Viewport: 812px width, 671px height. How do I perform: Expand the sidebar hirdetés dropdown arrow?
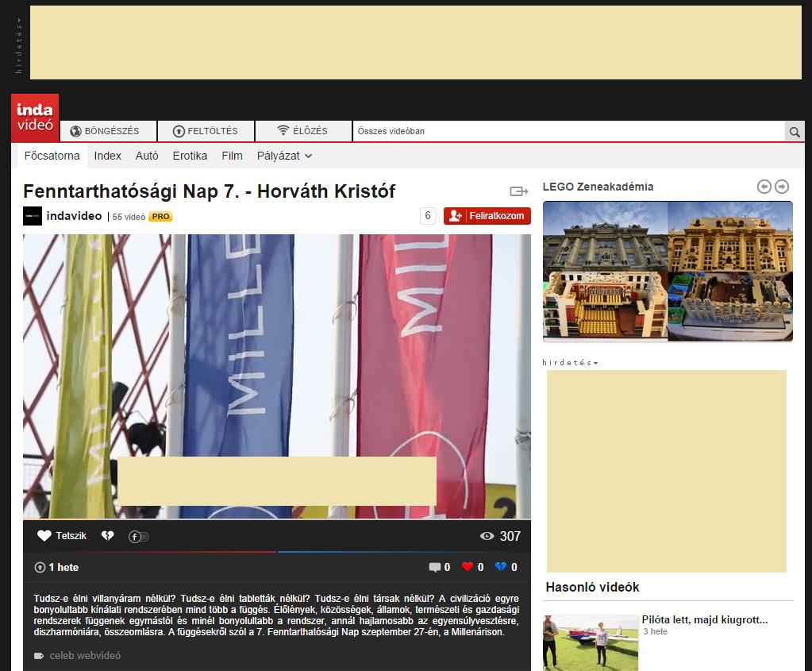[x=595, y=363]
